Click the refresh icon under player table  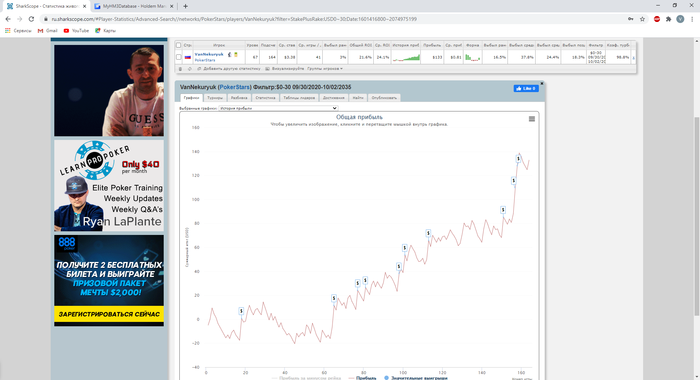coord(190,69)
